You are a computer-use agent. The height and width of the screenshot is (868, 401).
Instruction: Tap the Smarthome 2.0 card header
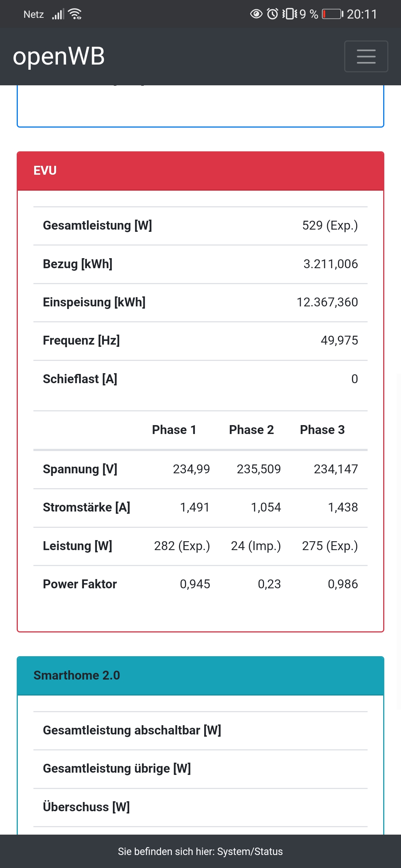200,675
